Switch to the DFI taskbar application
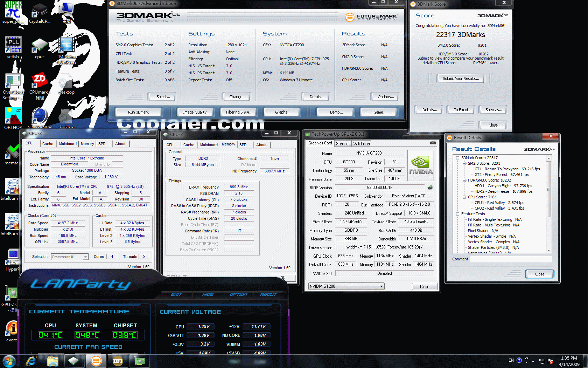 click(118, 361)
